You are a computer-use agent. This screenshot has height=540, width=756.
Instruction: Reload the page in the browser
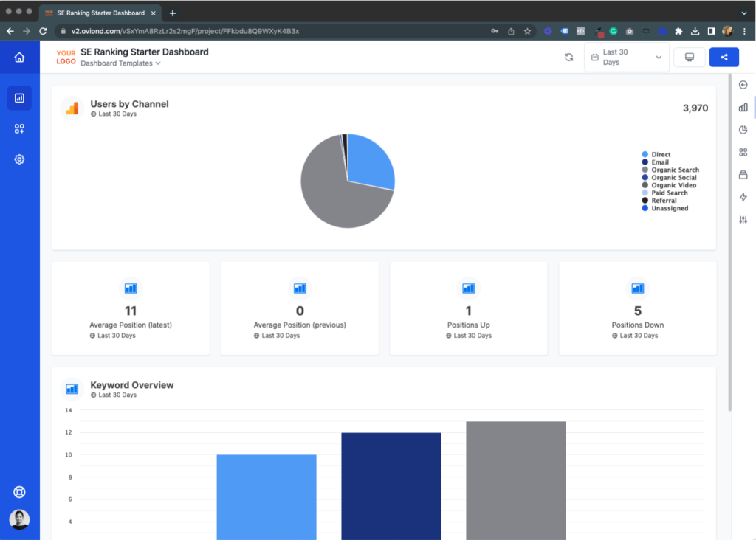pyautogui.click(x=43, y=31)
